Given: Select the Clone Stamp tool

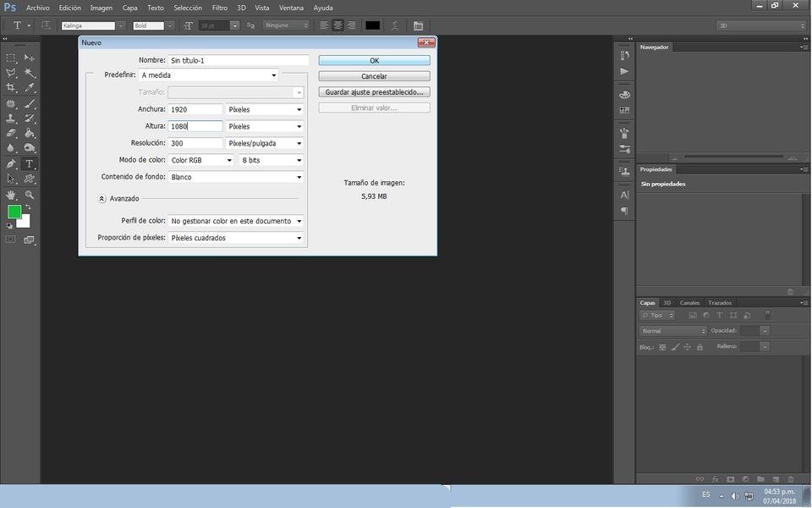Looking at the screenshot, I should click(x=11, y=119).
